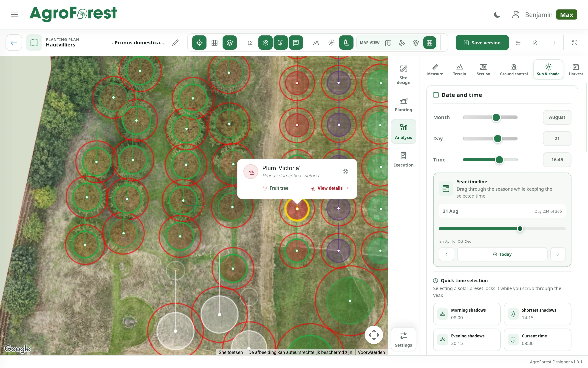Open Site design section

403,75
